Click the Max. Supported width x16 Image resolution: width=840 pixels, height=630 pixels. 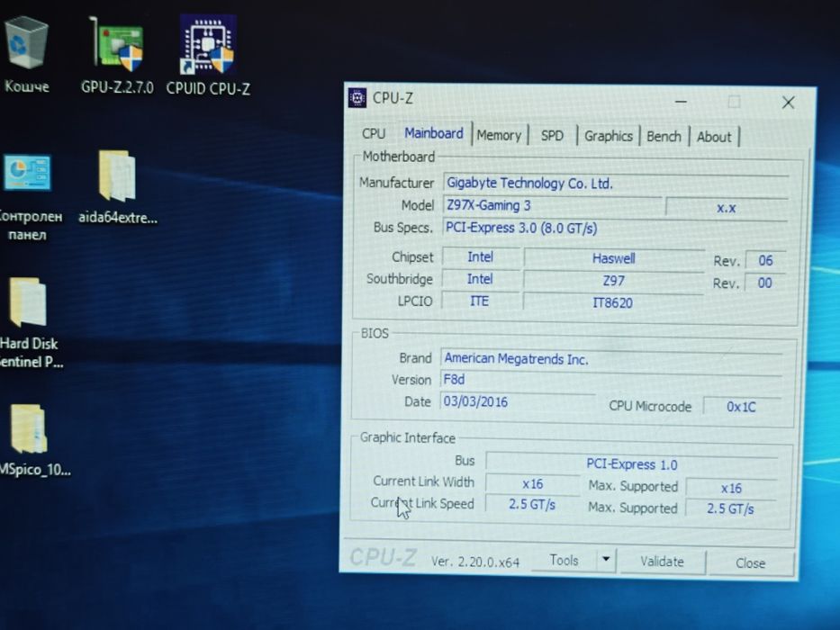tap(731, 488)
